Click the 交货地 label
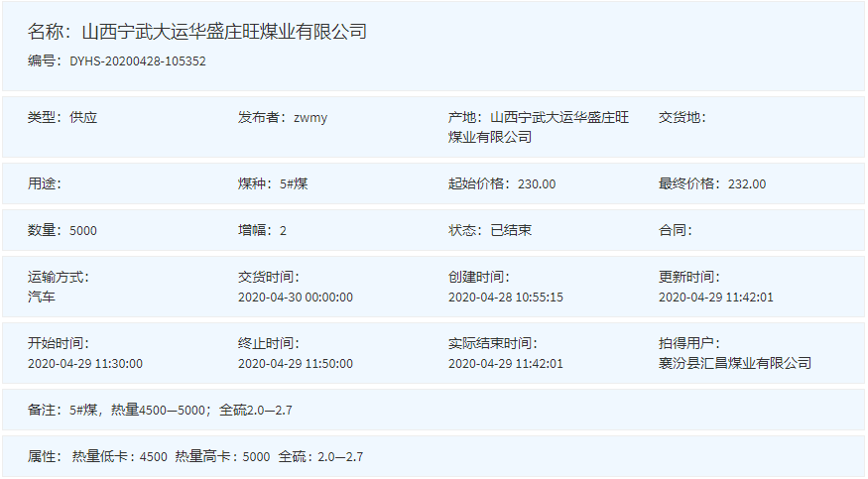The image size is (868, 479). point(682,117)
